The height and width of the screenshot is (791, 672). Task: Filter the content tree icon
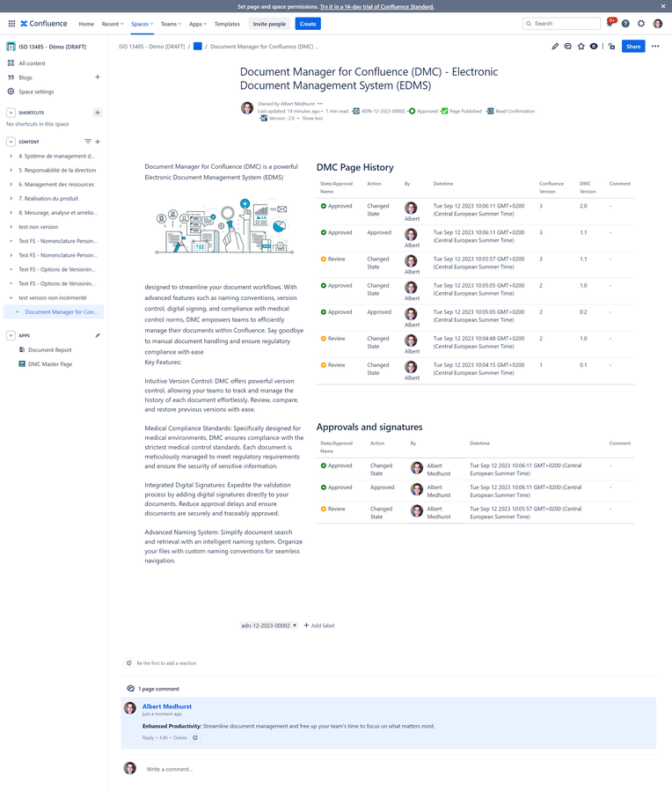(88, 142)
